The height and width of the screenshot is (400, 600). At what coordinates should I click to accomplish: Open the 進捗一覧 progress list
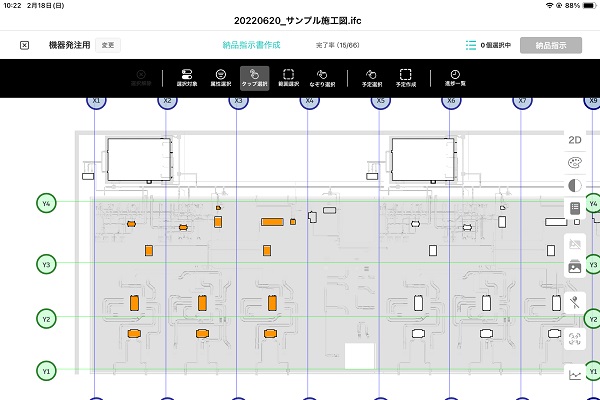tap(454, 77)
